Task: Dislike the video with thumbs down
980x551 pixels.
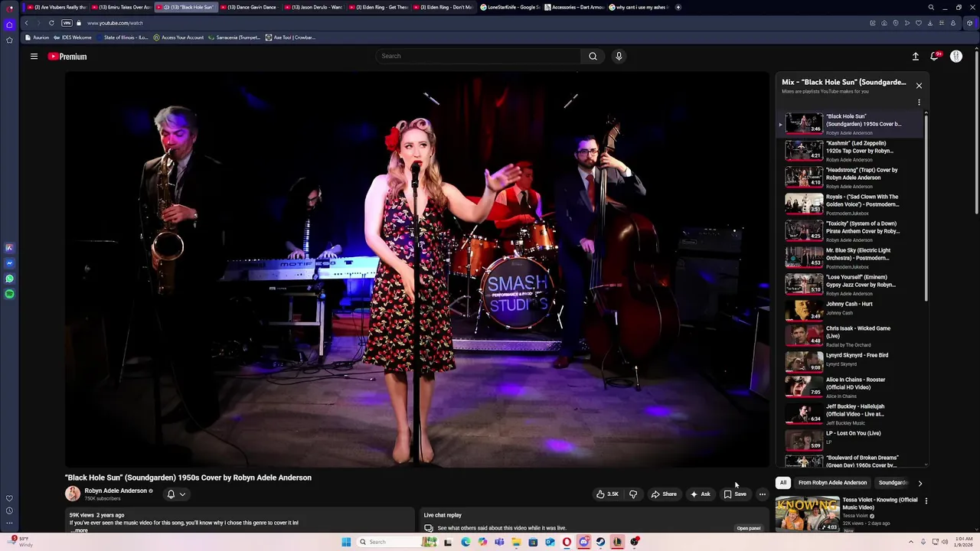Action: click(633, 494)
